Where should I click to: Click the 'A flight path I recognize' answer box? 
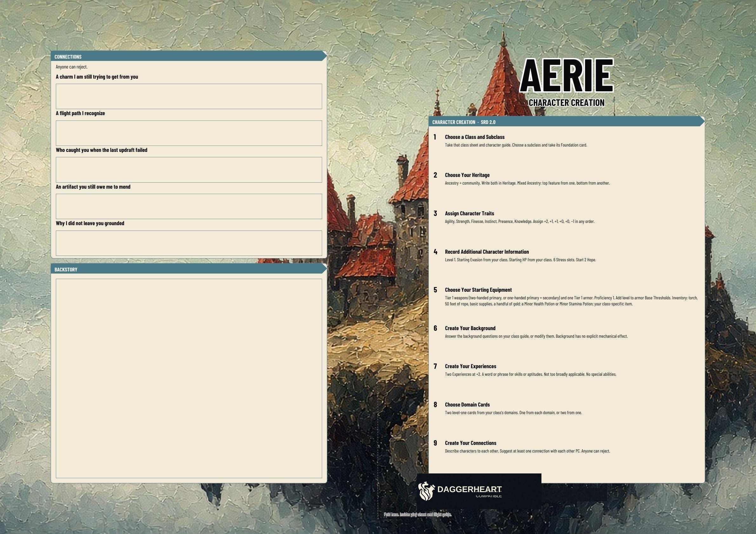click(x=189, y=133)
